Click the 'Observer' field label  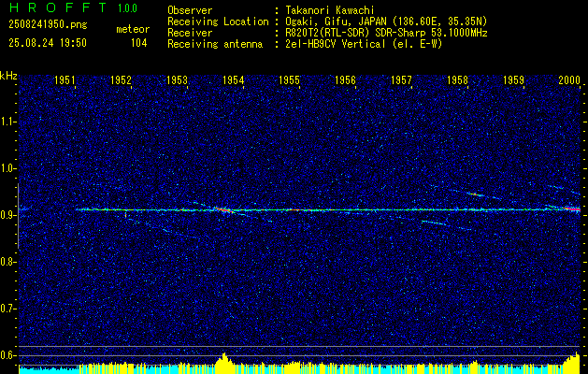(x=190, y=10)
